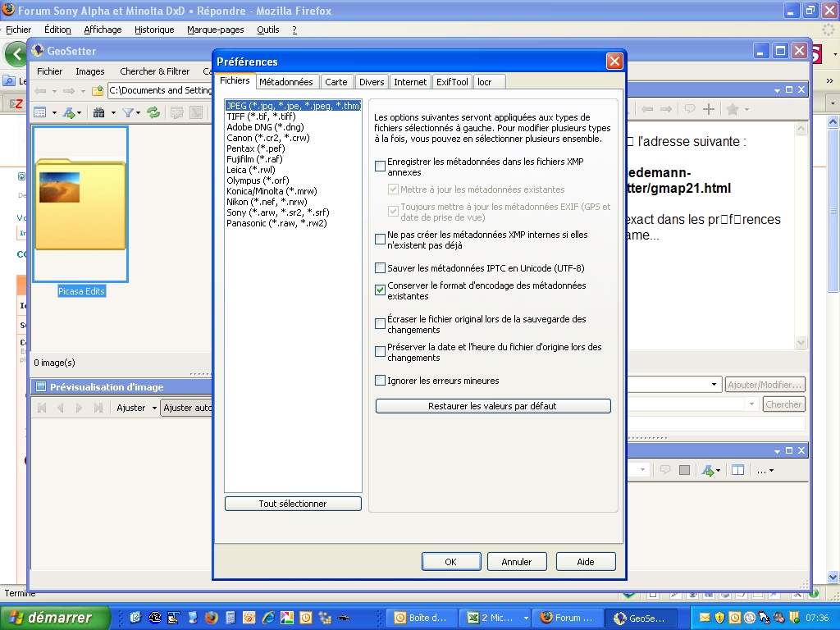Open GeoSetter 'Images' menu
The height and width of the screenshot is (630, 840).
tap(90, 71)
